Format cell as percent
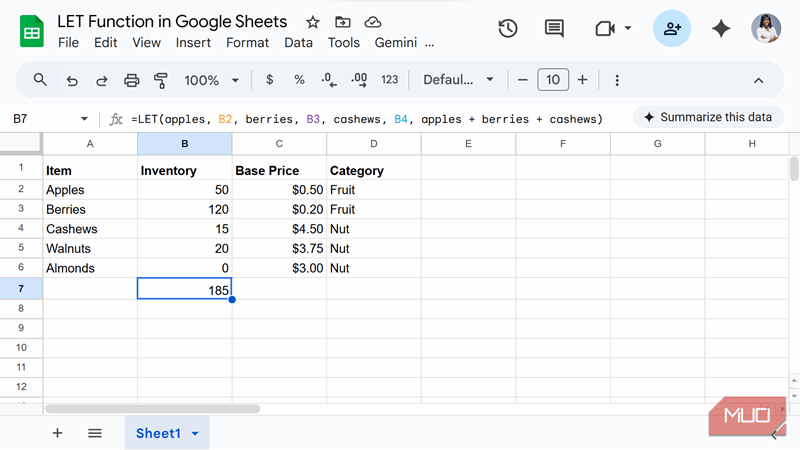Screen dimensions: 800x450 299,80
